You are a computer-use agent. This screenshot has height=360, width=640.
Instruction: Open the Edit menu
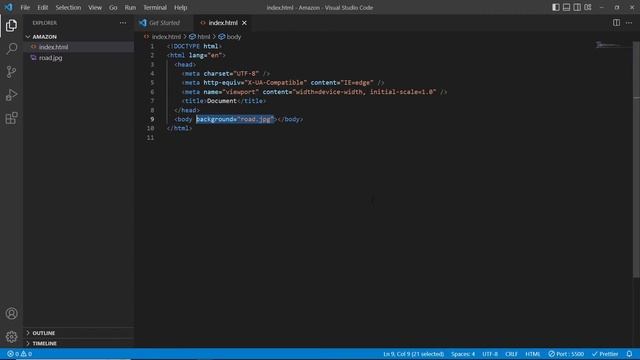pos(42,7)
